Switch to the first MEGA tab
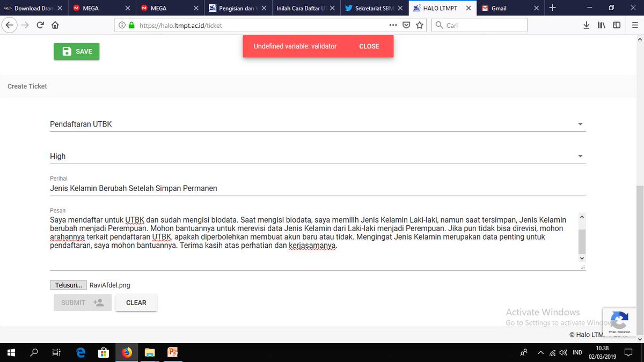Viewport: 644px width, 362px height. [x=101, y=8]
